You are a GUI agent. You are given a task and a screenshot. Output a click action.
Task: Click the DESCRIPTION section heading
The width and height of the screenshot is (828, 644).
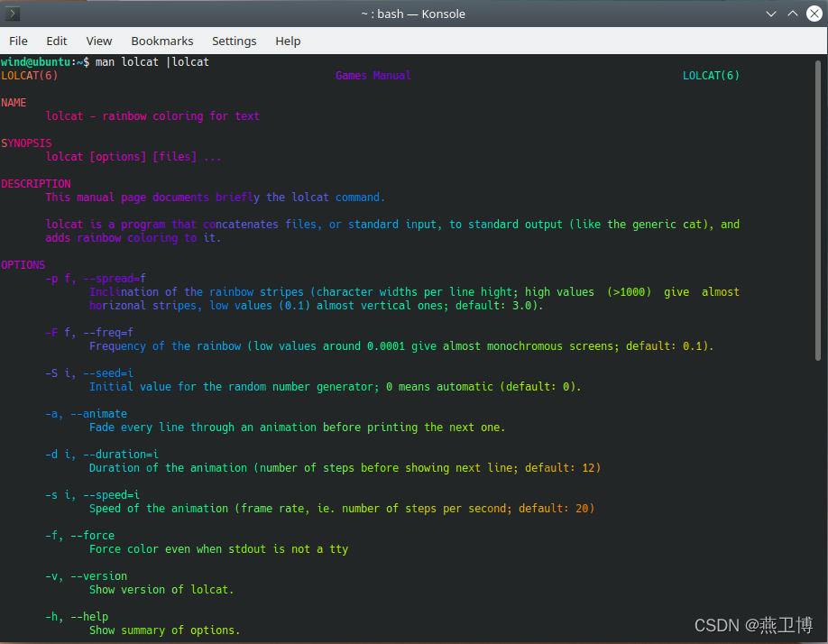pos(35,184)
